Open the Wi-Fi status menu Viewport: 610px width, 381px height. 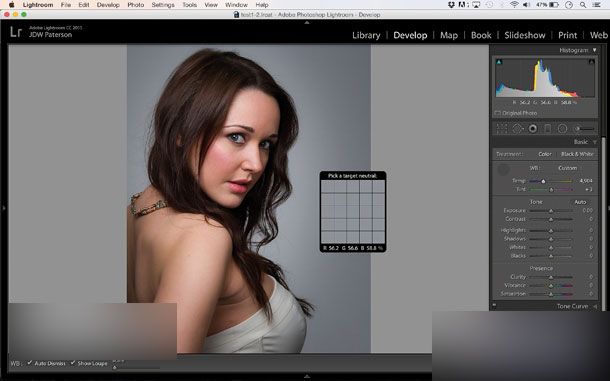514,5
